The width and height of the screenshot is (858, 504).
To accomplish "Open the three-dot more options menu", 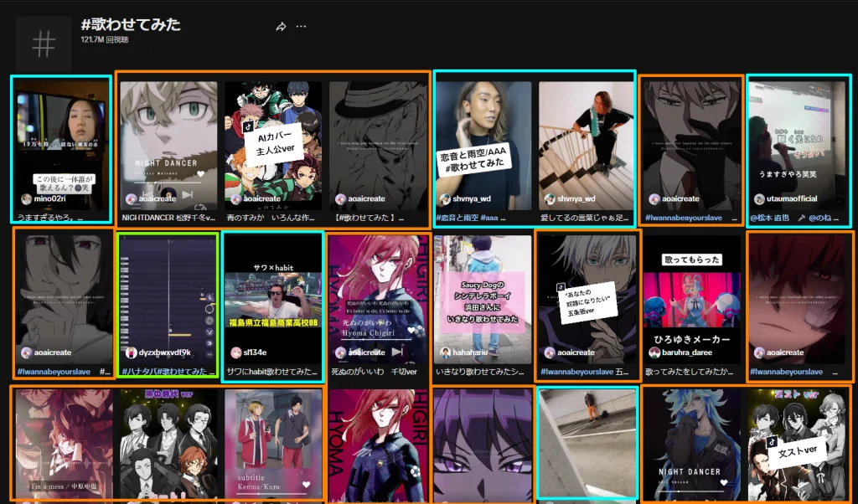I will [x=301, y=26].
